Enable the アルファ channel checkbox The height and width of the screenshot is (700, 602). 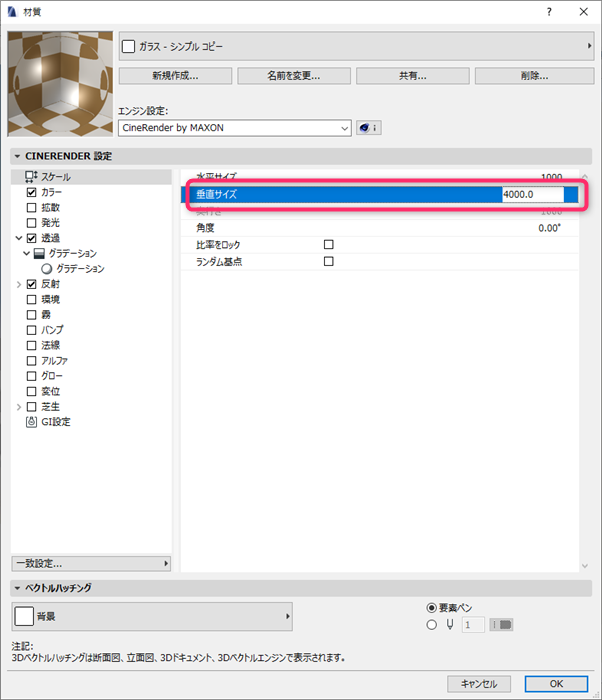coord(31,361)
